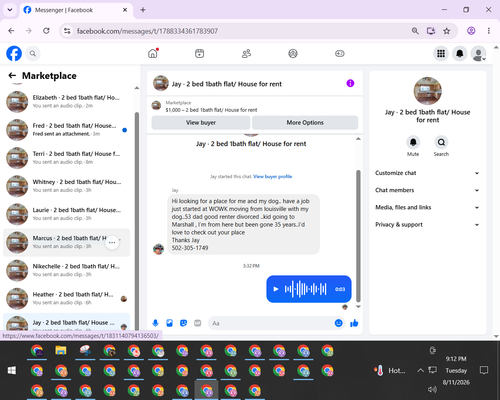Go to Home feed icon
The height and width of the screenshot is (400, 500).
pos(153,53)
